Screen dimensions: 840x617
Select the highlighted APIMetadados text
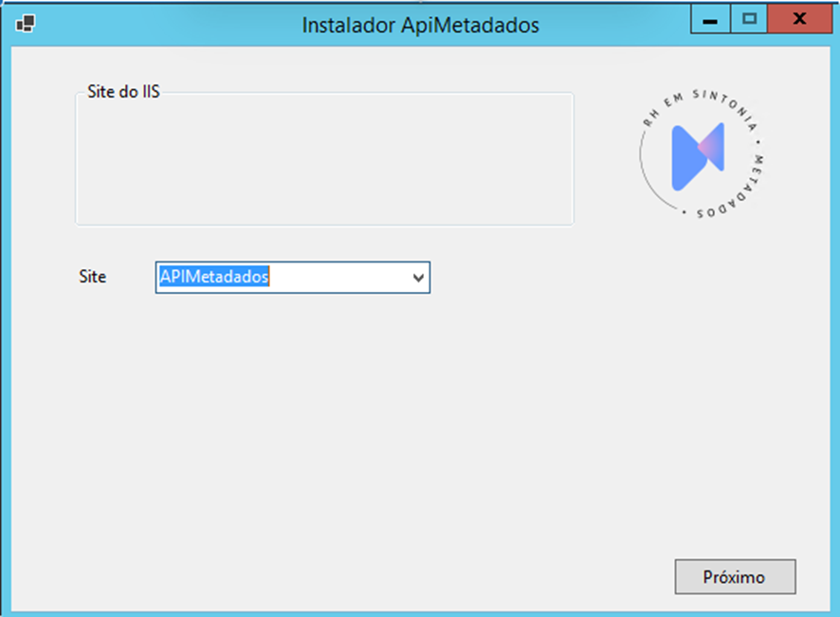tap(214, 277)
